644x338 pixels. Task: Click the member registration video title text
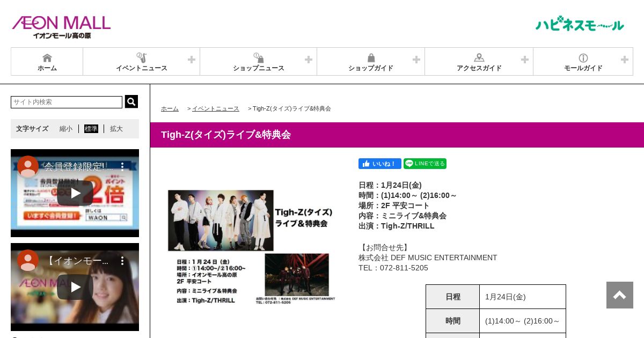click(79, 166)
